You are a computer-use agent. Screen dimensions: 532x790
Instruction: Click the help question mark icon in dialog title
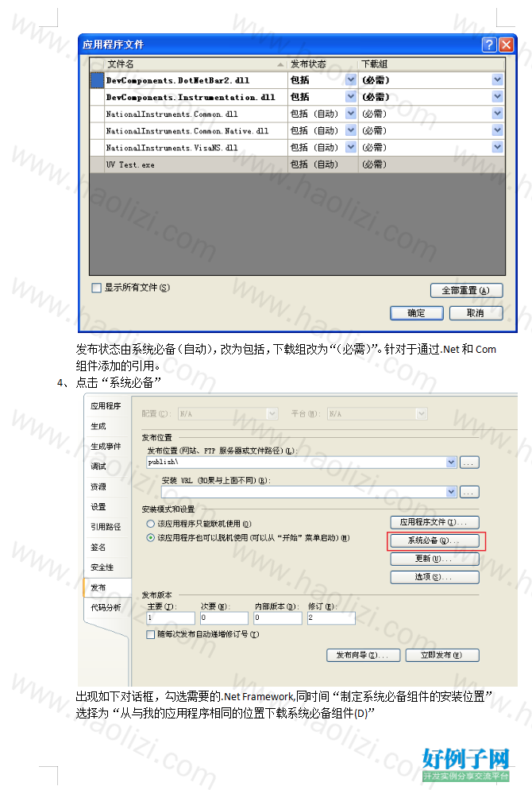pos(488,45)
